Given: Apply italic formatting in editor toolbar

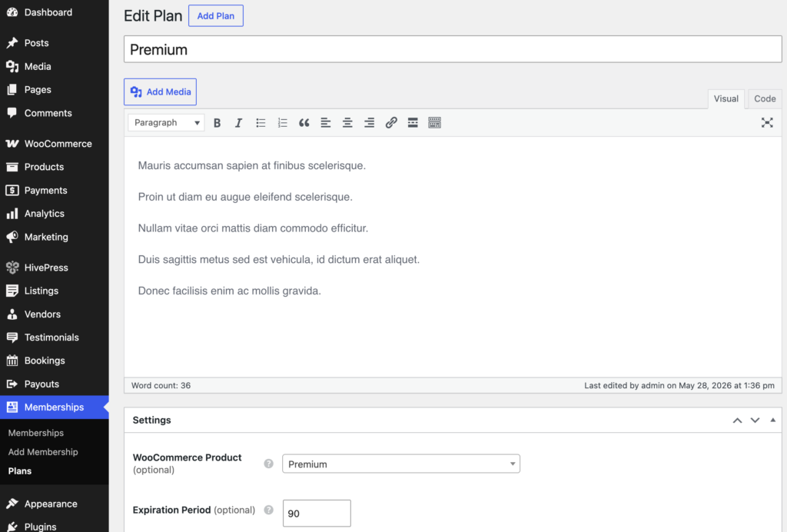Looking at the screenshot, I should (x=238, y=122).
